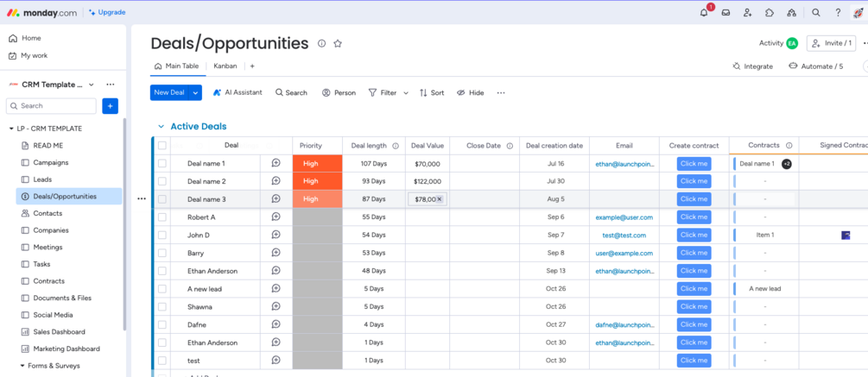The height and width of the screenshot is (377, 868).
Task: Open the notifications bell
Action: tap(704, 13)
